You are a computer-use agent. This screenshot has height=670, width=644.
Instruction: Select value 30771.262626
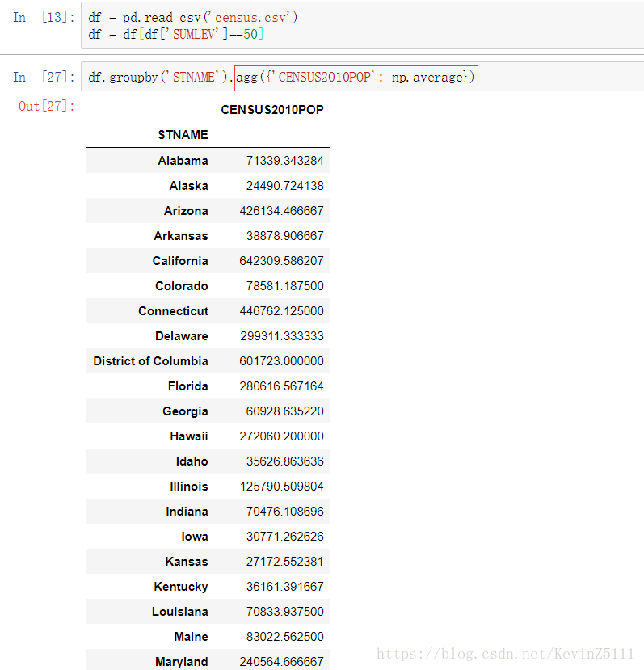(285, 537)
